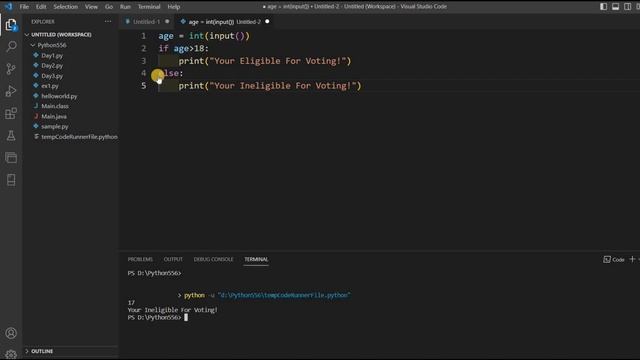Click the Java icon beside Main.java

click(x=36, y=116)
